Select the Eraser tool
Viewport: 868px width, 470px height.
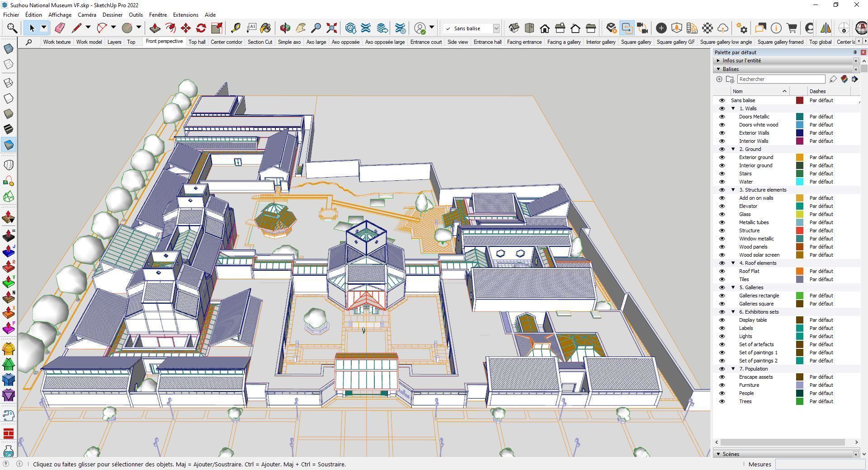click(x=60, y=28)
